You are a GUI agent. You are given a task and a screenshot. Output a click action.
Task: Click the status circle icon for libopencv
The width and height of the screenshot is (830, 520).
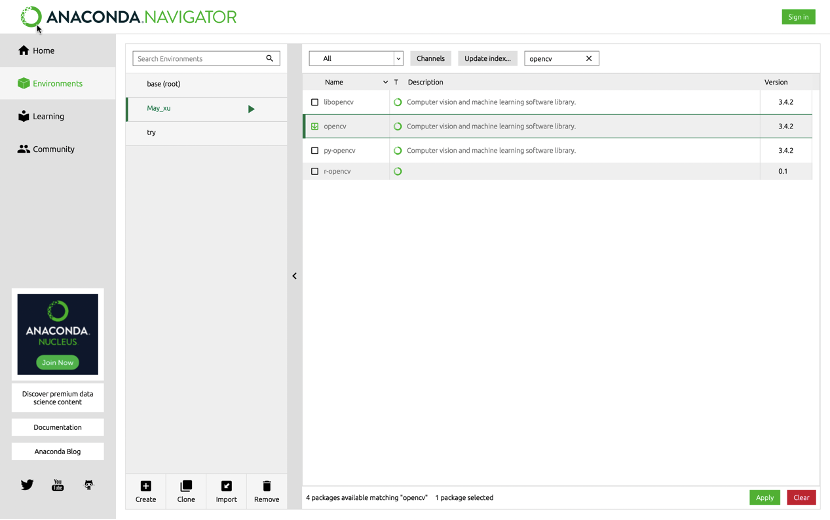click(398, 102)
